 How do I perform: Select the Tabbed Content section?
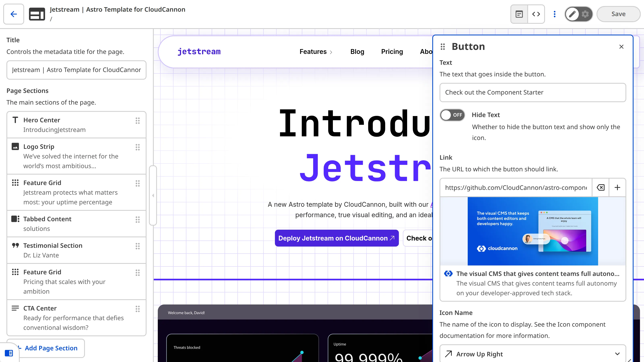pos(76,224)
